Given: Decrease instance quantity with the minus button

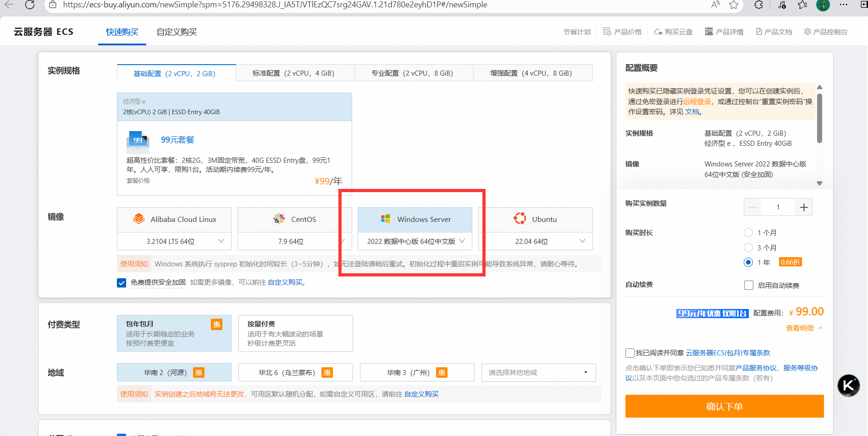Looking at the screenshot, I should (753, 207).
